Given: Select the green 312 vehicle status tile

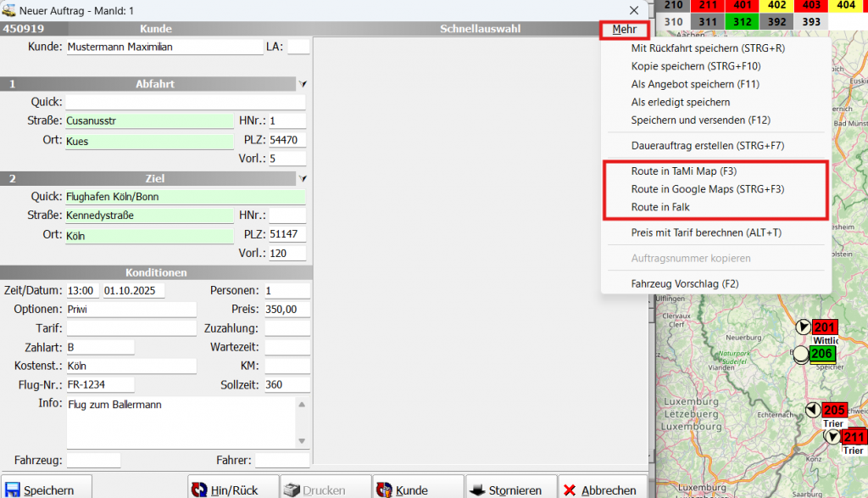Looking at the screenshot, I should [x=742, y=22].
